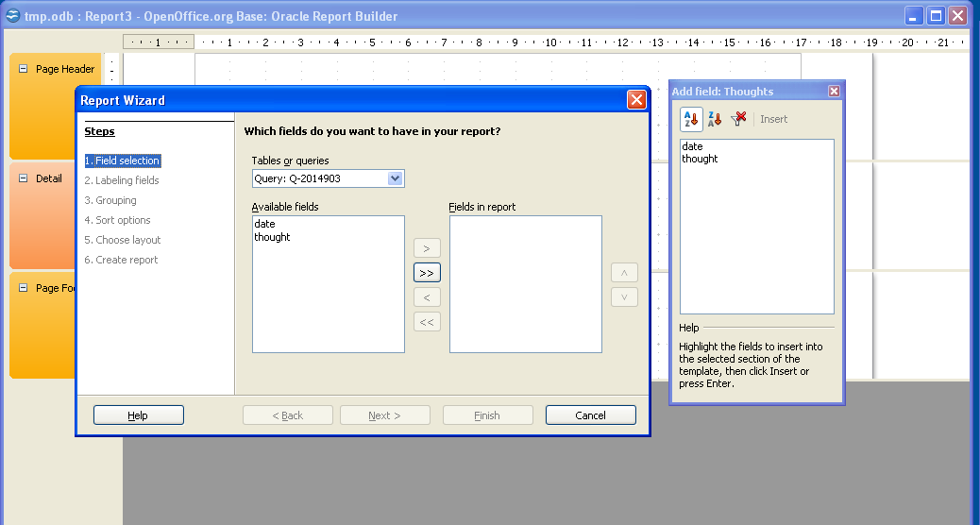The width and height of the screenshot is (980, 525).
Task: Add selected field with the > button
Action: click(x=427, y=248)
